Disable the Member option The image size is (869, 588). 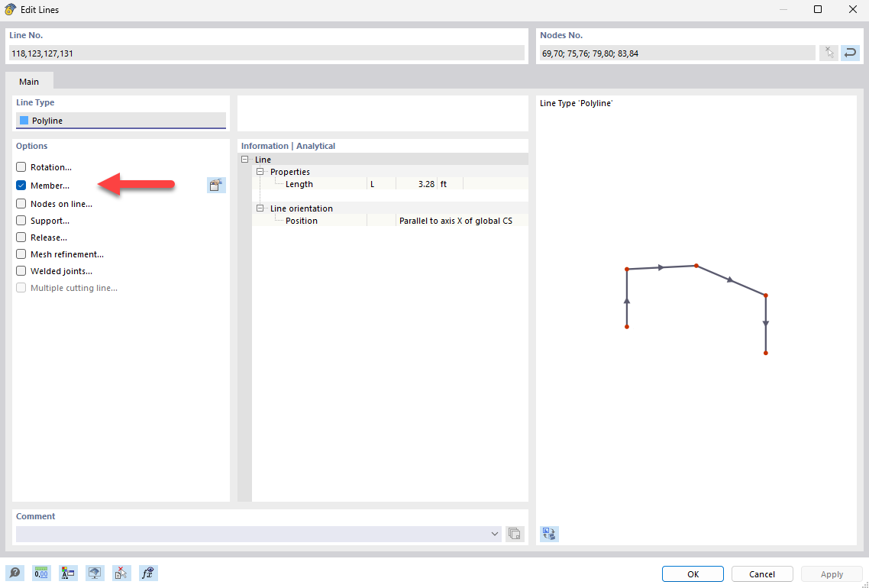(x=21, y=185)
